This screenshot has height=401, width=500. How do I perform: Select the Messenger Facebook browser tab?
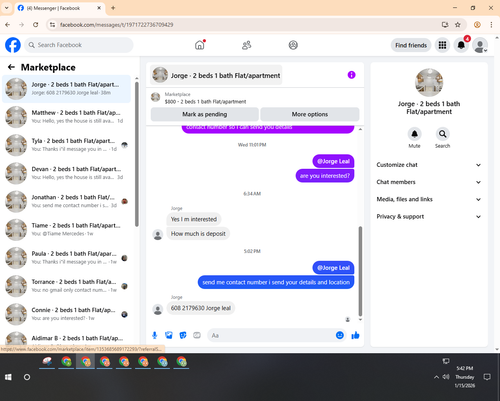pyautogui.click(x=59, y=8)
